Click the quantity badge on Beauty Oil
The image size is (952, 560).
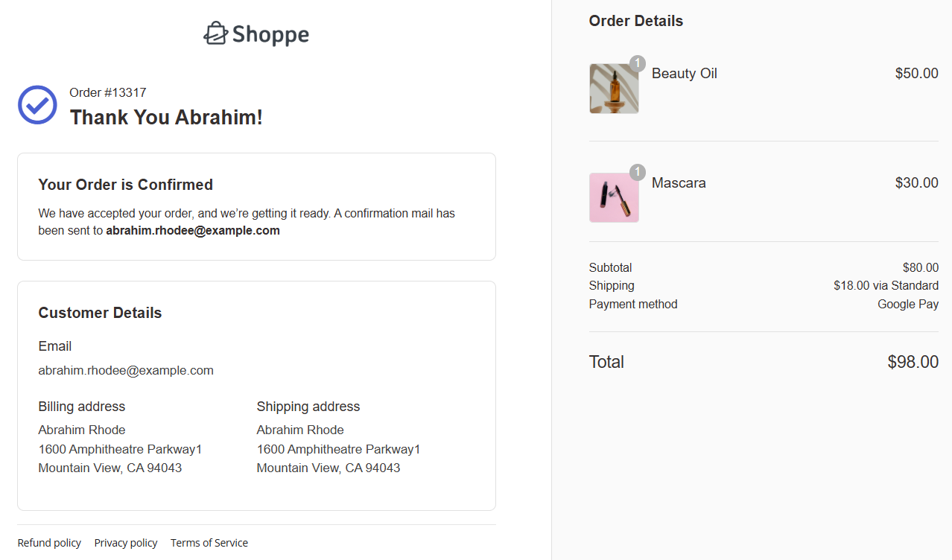point(637,63)
